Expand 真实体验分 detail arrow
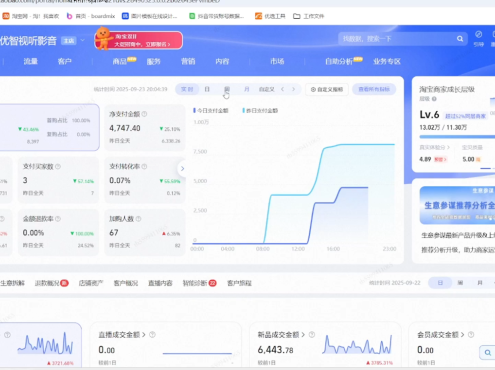 point(448,147)
